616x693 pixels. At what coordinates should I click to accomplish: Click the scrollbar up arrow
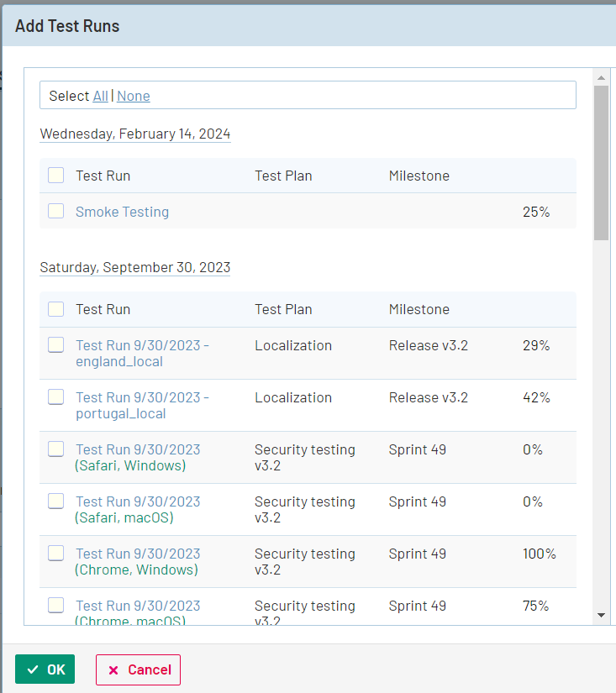tap(601, 78)
